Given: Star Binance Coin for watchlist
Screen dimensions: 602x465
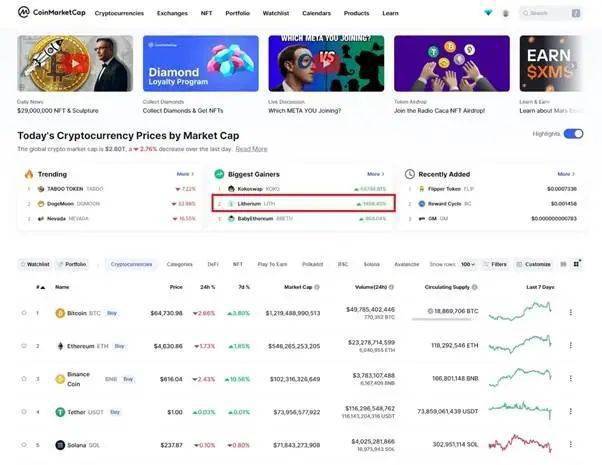Looking at the screenshot, I should point(24,379).
